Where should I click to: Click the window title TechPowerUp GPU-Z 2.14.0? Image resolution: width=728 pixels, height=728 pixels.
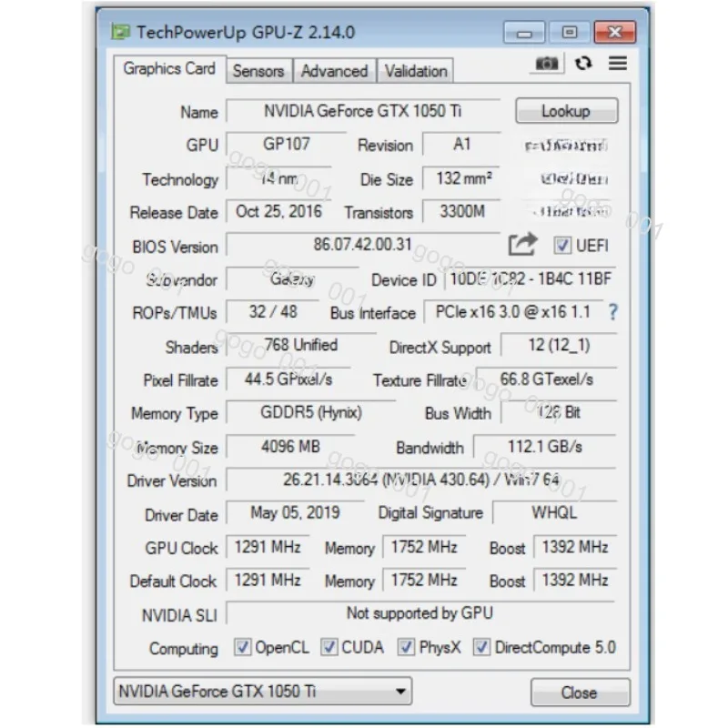[246, 32]
